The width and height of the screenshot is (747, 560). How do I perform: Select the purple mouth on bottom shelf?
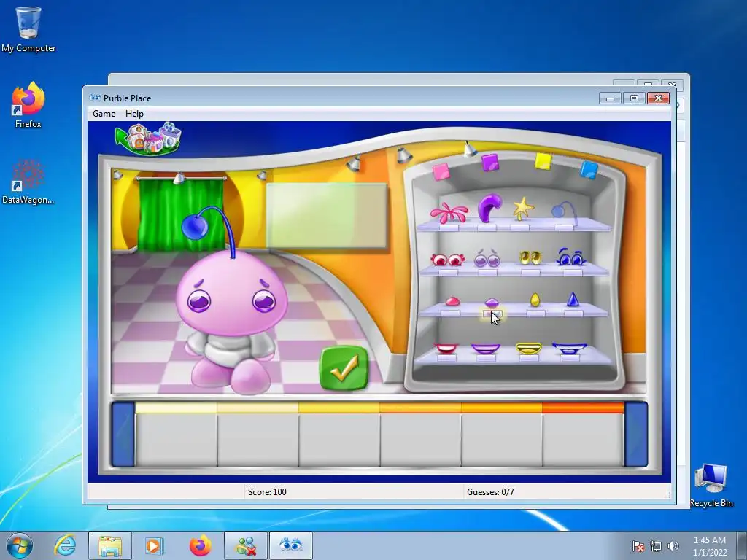click(485, 349)
